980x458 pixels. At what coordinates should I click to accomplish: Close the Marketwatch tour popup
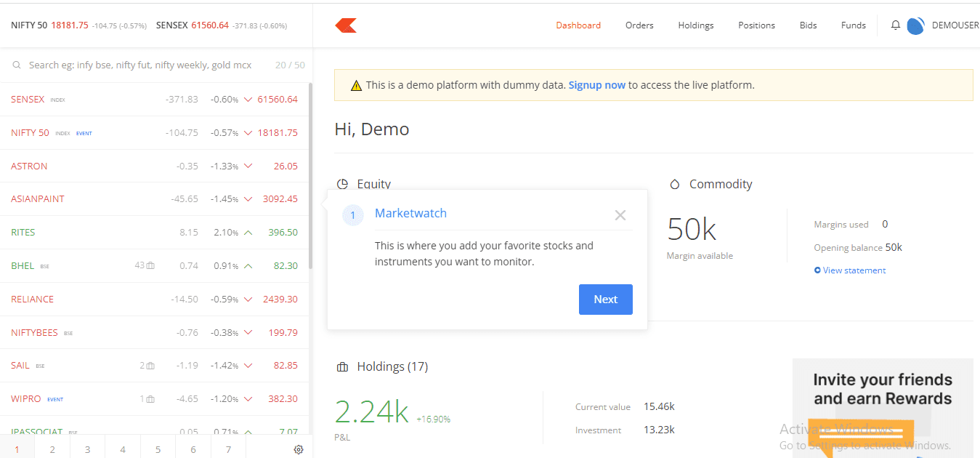click(x=620, y=215)
